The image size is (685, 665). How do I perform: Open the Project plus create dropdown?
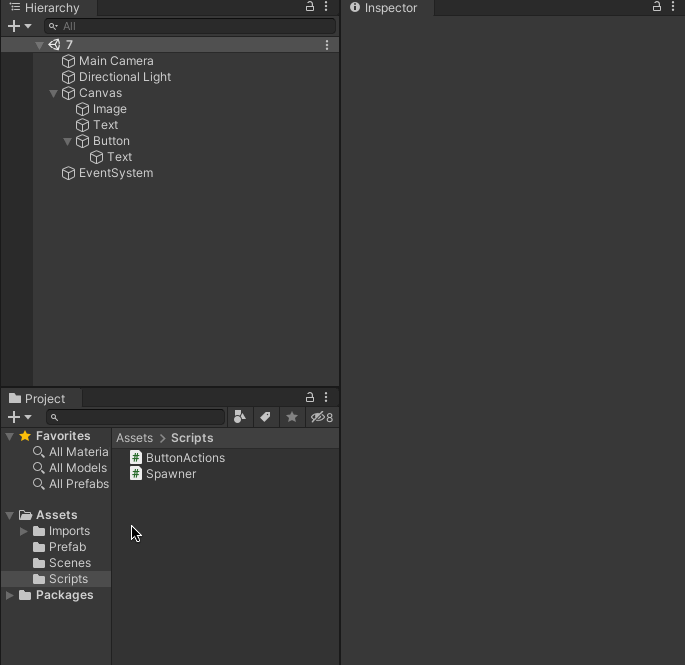tap(19, 417)
